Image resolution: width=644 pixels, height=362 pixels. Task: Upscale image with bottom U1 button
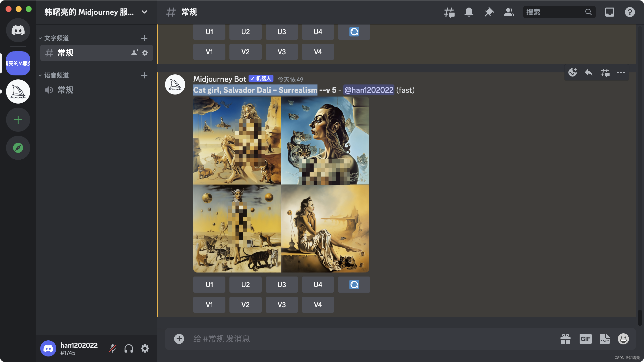[209, 285]
